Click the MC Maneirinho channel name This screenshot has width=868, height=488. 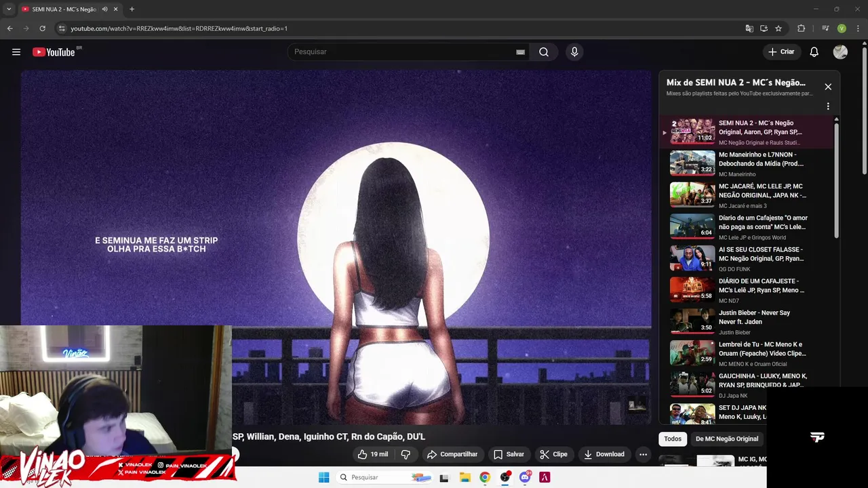click(x=736, y=174)
